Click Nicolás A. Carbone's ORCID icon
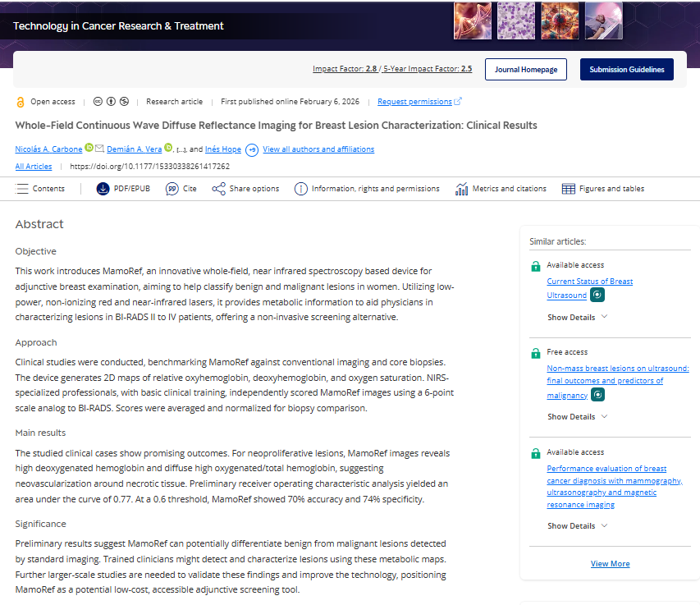 (x=89, y=149)
